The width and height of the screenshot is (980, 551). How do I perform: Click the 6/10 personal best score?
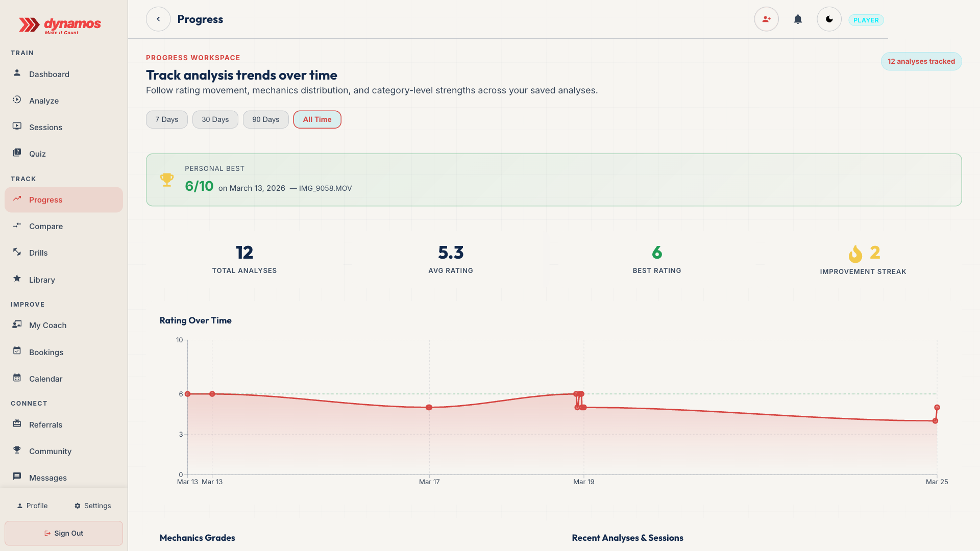tap(199, 186)
